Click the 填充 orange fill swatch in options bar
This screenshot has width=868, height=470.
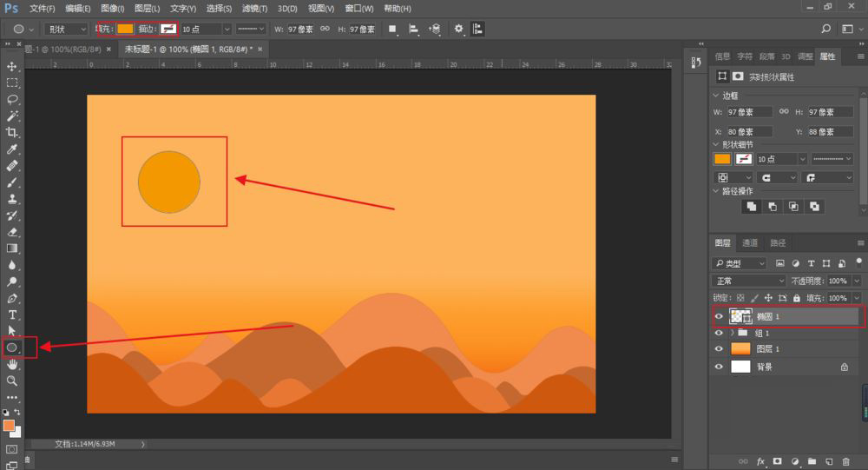pos(125,29)
